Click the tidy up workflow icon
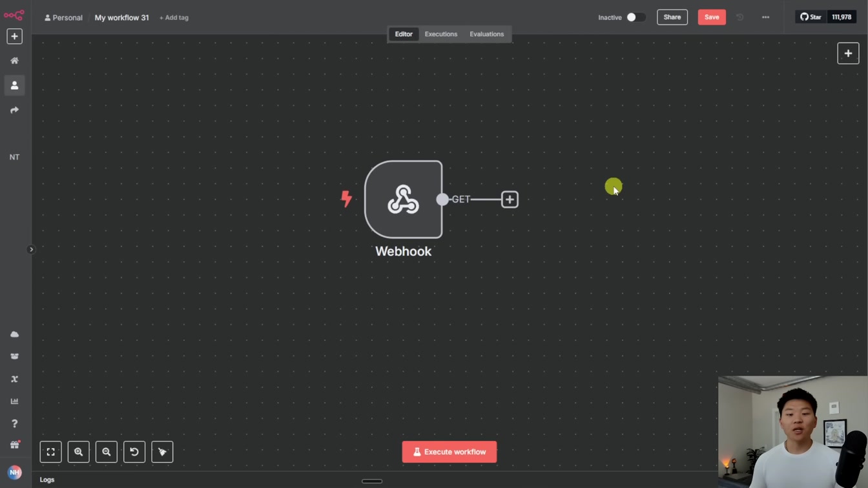The image size is (868, 488). [162, 452]
